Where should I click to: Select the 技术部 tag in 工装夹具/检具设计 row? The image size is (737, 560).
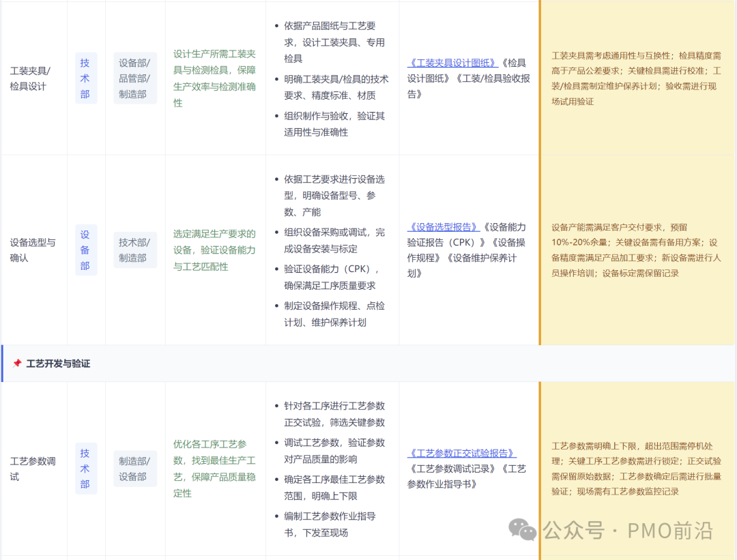point(85,78)
